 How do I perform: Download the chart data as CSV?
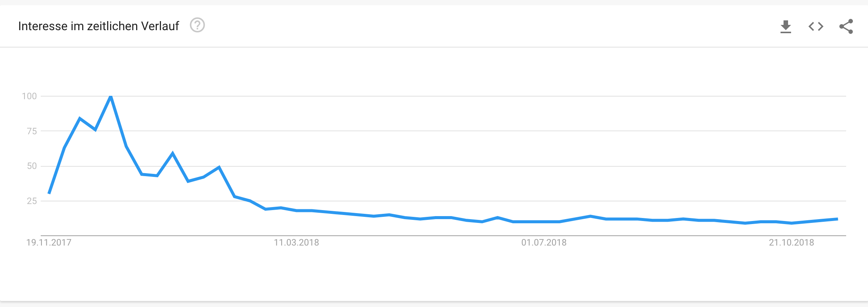(785, 26)
